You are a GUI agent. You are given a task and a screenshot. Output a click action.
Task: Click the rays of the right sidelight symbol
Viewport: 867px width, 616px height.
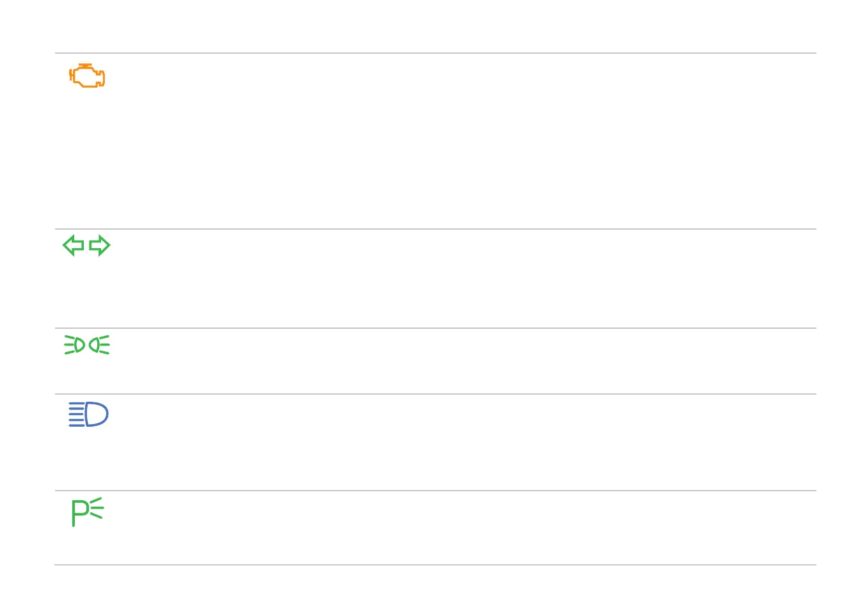coord(105,345)
